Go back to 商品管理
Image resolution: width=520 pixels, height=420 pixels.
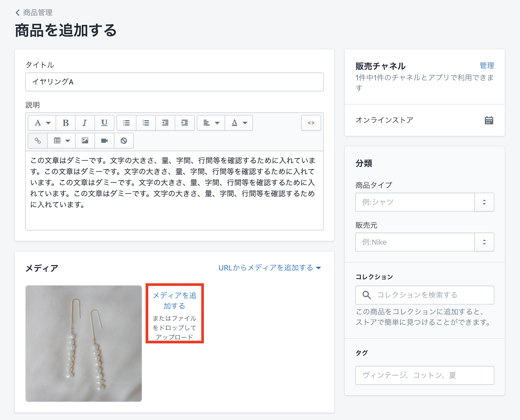click(x=34, y=13)
